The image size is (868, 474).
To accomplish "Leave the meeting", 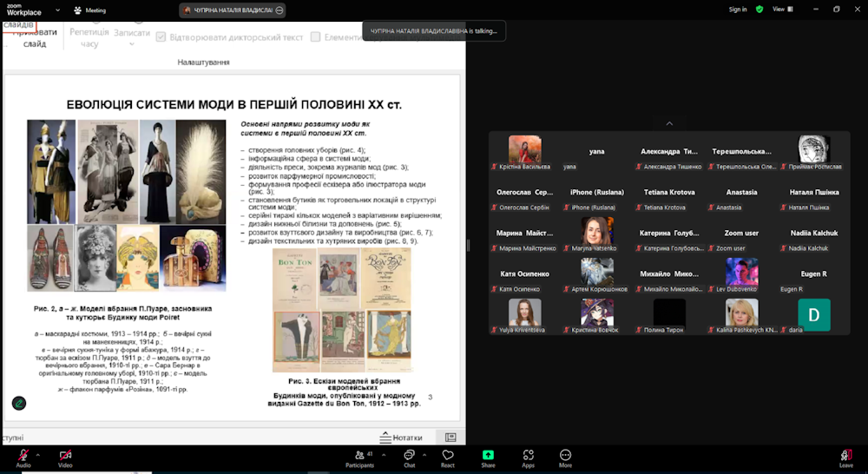I will click(x=845, y=458).
